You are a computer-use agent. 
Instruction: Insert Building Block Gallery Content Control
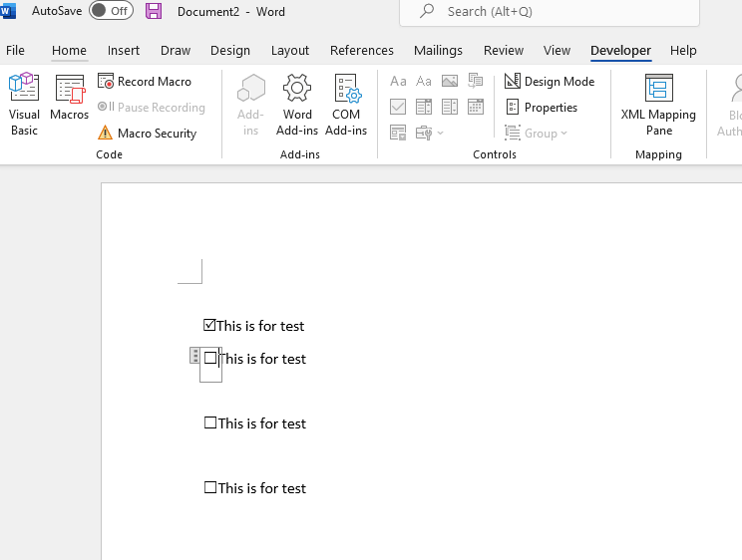[475, 82]
